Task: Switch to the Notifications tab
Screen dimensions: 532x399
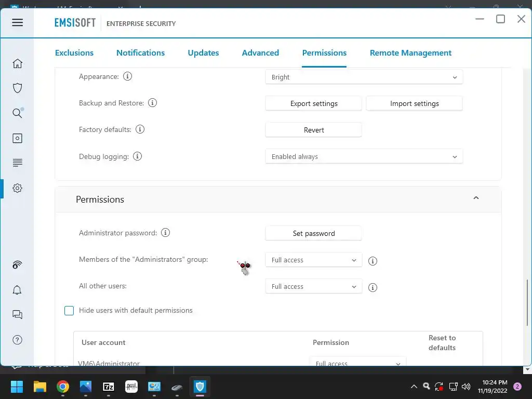Action: pyautogui.click(x=140, y=53)
